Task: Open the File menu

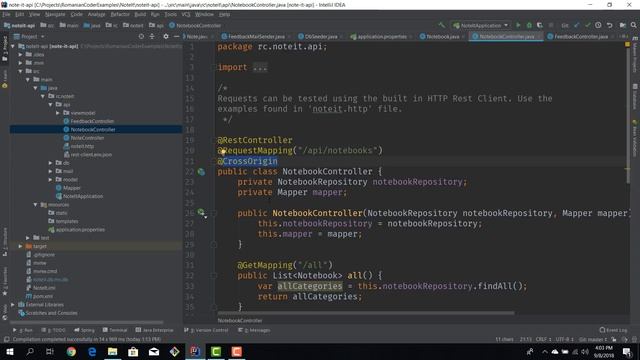Action: click(x=7, y=14)
